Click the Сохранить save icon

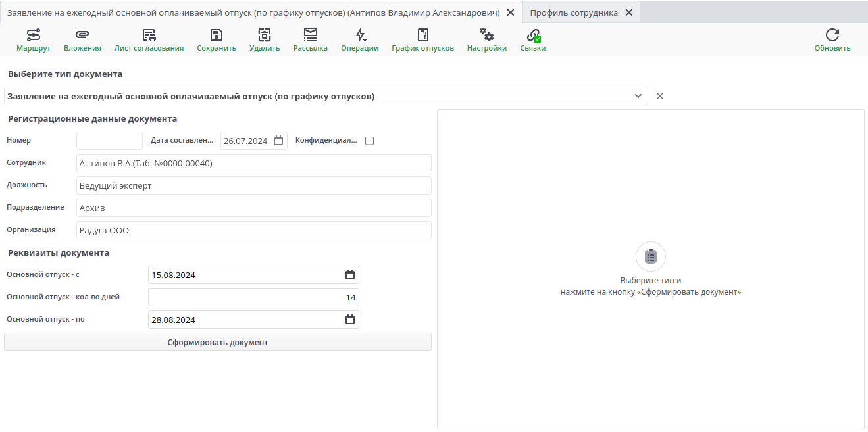[217, 40]
